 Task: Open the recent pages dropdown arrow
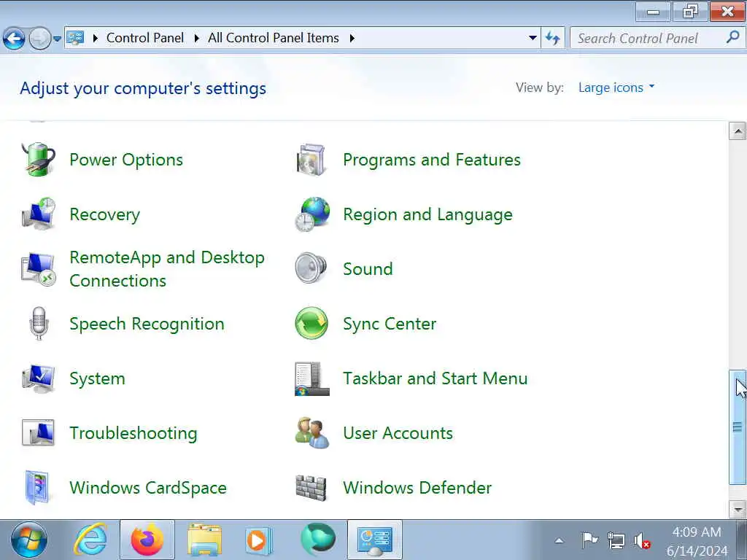pos(57,39)
